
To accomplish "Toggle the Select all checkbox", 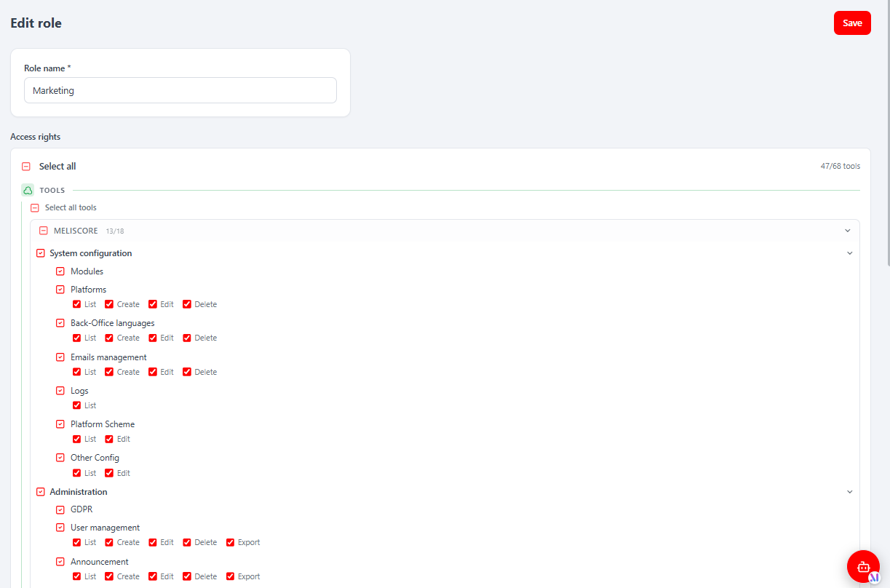I will coord(26,167).
